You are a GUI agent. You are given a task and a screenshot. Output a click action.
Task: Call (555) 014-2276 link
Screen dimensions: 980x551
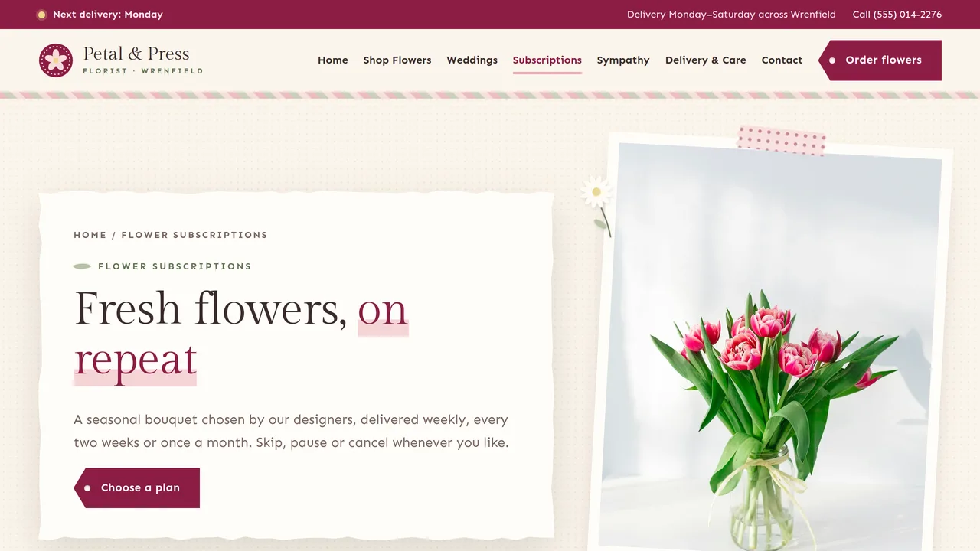click(897, 15)
